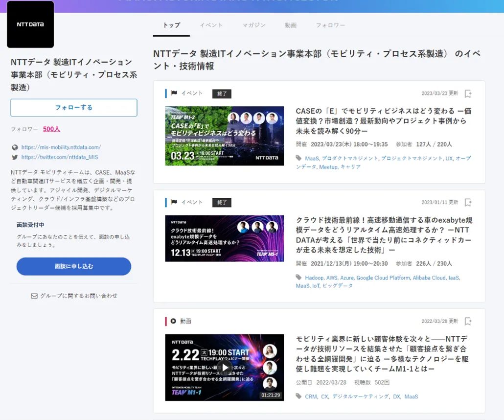504x420 pixels.
Task: Open the イベント tab
Action: click(x=211, y=25)
